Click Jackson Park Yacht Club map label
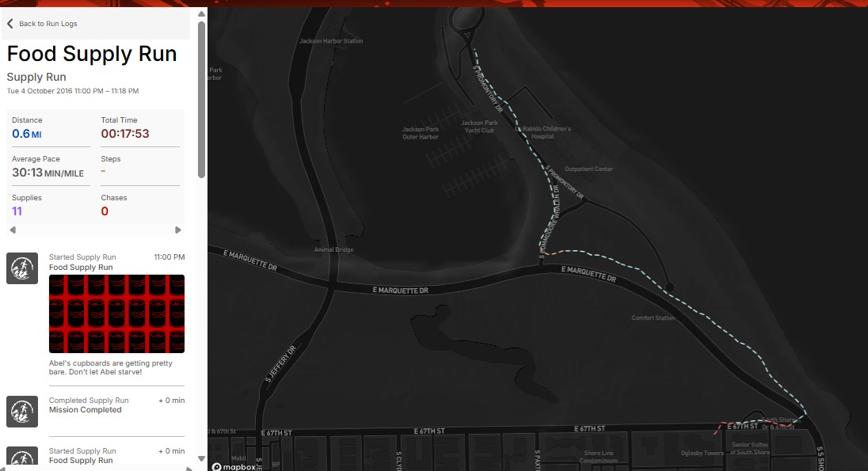Viewport: 868px width, 471px height. 479,127
